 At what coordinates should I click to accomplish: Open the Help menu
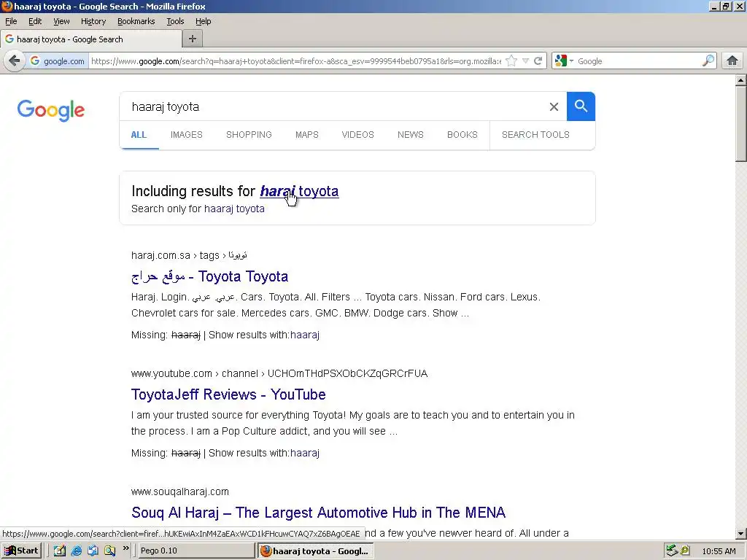click(x=204, y=21)
